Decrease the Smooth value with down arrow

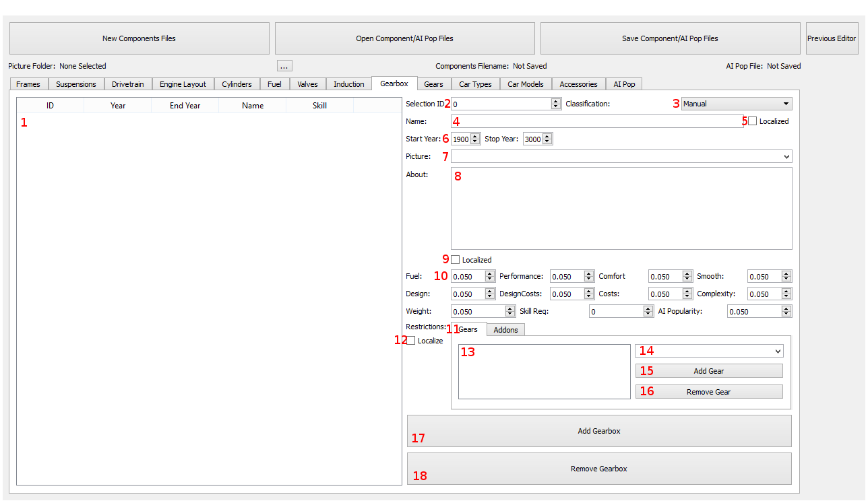pyautogui.click(x=786, y=279)
